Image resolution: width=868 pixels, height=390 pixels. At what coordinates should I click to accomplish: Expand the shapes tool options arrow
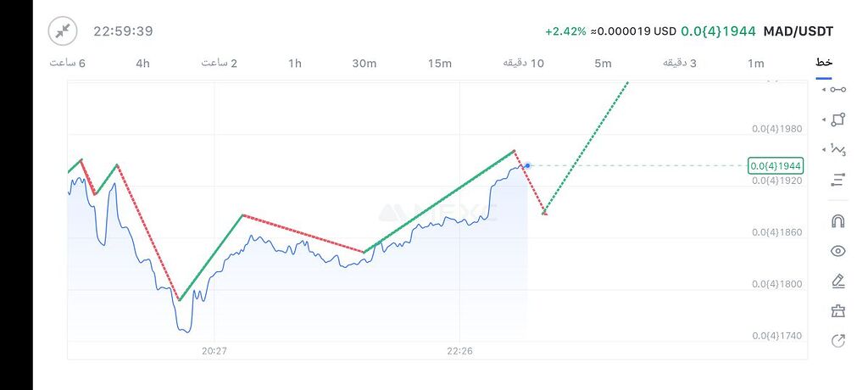pos(824,120)
